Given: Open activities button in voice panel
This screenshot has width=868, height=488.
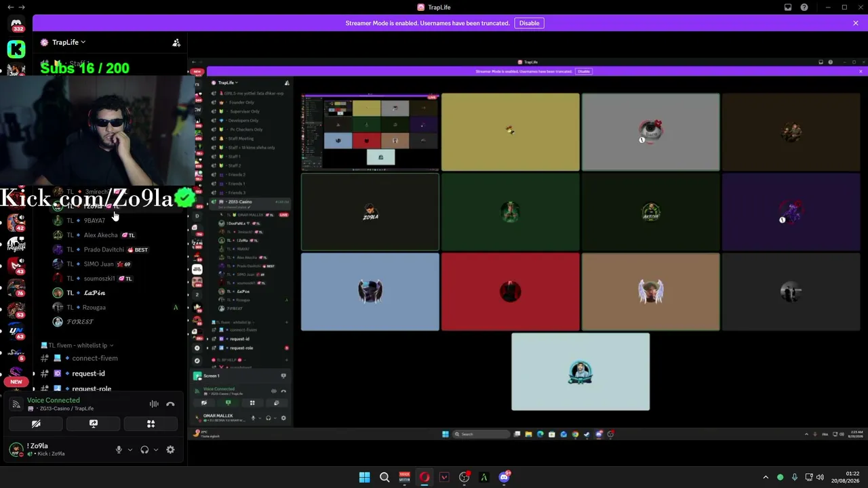Looking at the screenshot, I should 151,424.
